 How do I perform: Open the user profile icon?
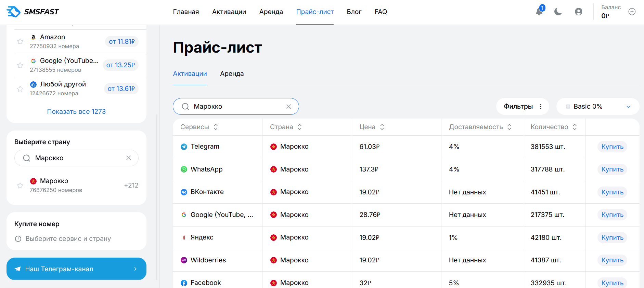pos(579,12)
